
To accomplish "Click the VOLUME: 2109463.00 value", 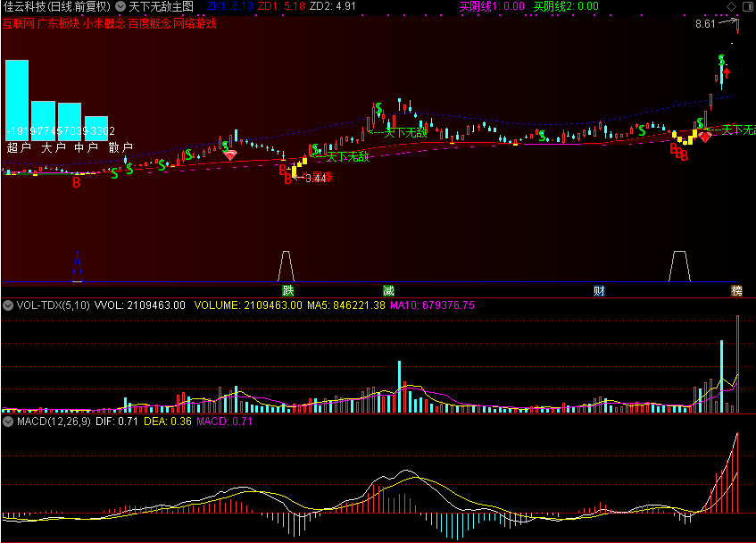I will (248, 305).
